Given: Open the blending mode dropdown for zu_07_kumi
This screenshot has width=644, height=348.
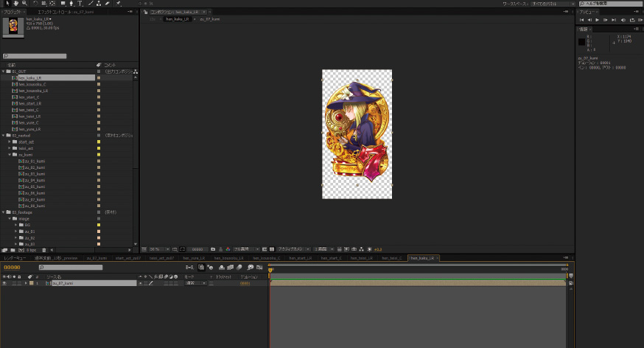Looking at the screenshot, I should [196, 283].
